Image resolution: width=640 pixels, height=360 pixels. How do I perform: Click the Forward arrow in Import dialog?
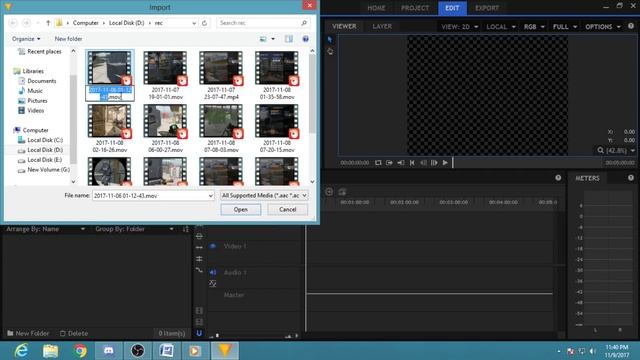point(27,23)
